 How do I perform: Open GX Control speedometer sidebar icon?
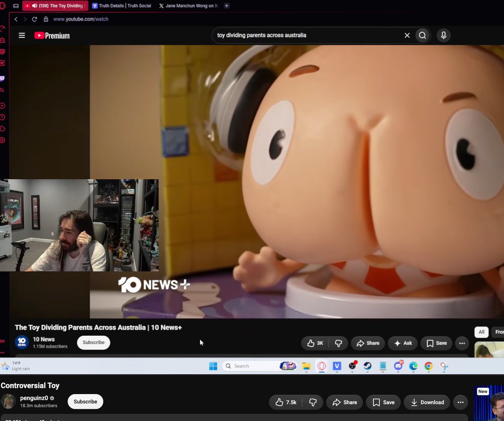(3, 29)
